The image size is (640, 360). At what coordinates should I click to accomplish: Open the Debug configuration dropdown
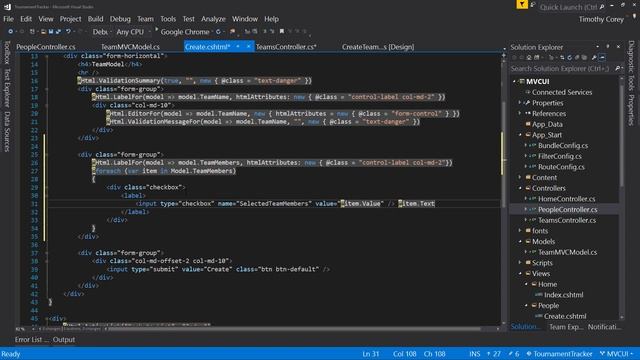point(101,31)
